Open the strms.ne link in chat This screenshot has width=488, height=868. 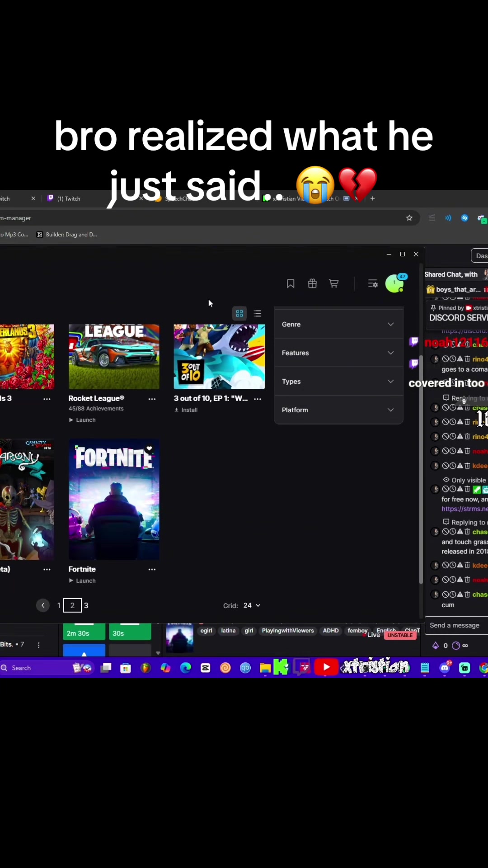465,509
